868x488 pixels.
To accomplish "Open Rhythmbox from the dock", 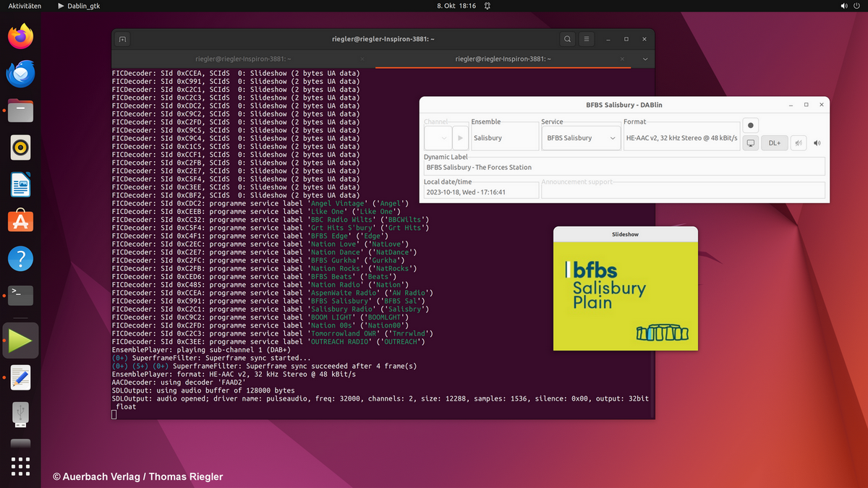I will coord(20,147).
